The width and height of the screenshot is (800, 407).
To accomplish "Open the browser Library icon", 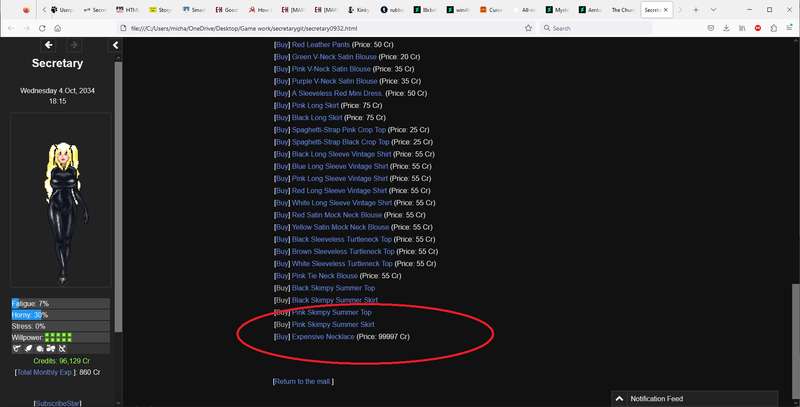I will coord(742,29).
